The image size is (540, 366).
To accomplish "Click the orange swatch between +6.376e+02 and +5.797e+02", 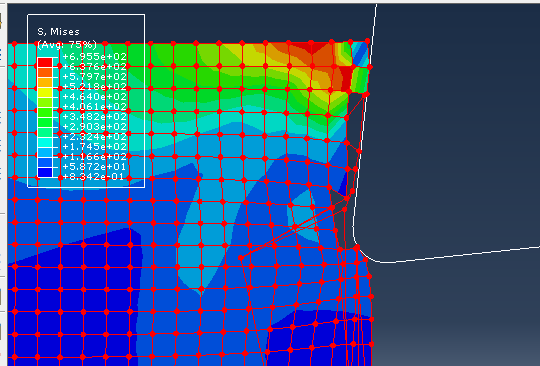I will click(45, 72).
